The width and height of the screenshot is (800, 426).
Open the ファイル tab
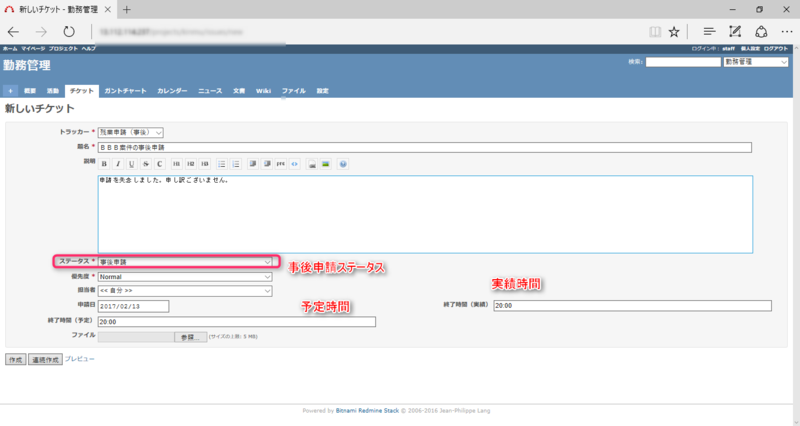pyautogui.click(x=294, y=91)
